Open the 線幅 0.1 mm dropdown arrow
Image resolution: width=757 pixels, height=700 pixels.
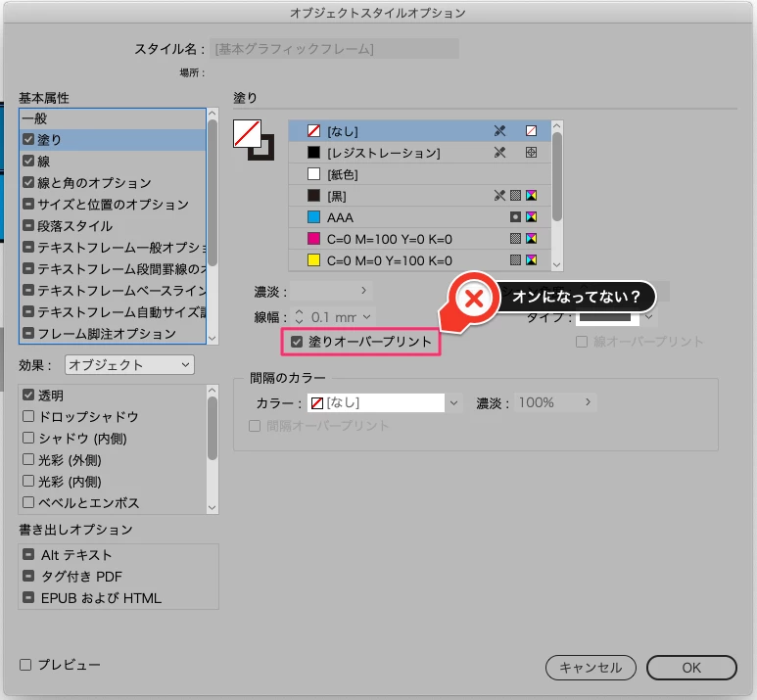pyautogui.click(x=367, y=317)
